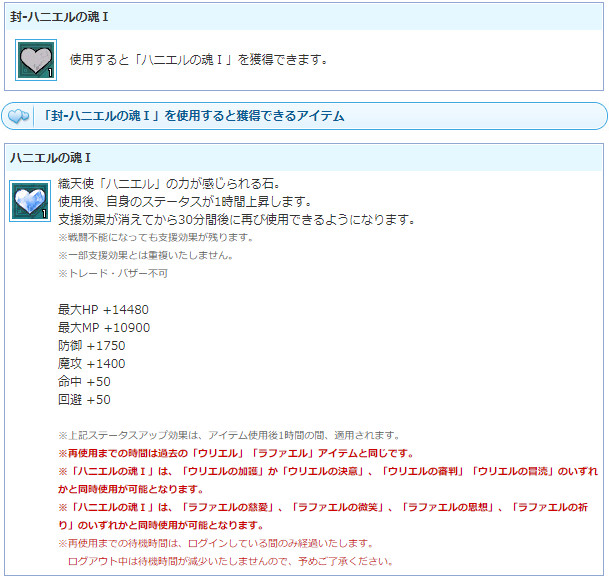Click the 防御 +1750 stat line
This screenshot has width=609, height=578.
tap(92, 345)
